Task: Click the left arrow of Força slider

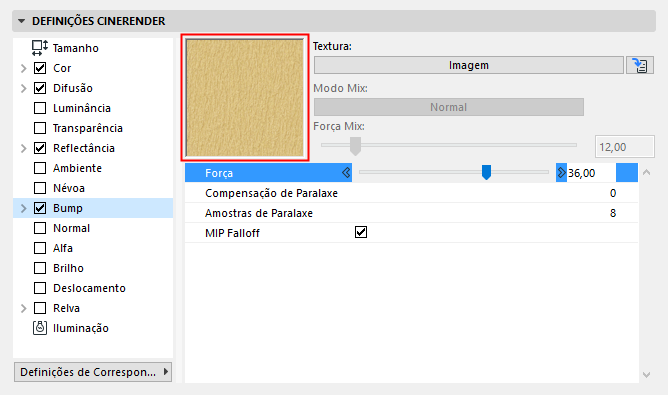Action: coord(346,173)
